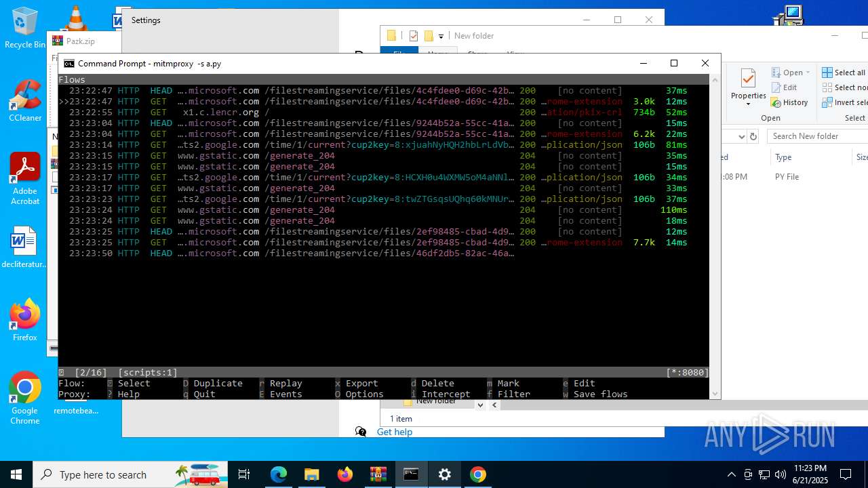Click Invert selection in Explorer ribbon
The width and height of the screenshot is (868, 488).
pos(845,102)
